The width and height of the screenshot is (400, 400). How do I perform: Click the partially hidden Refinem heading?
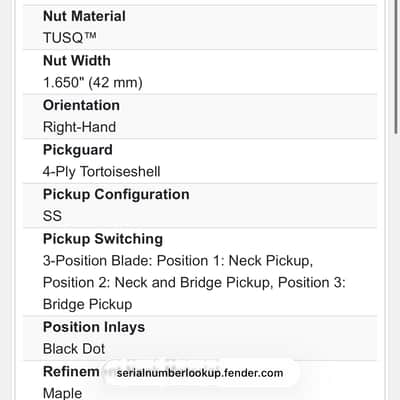coord(71,371)
